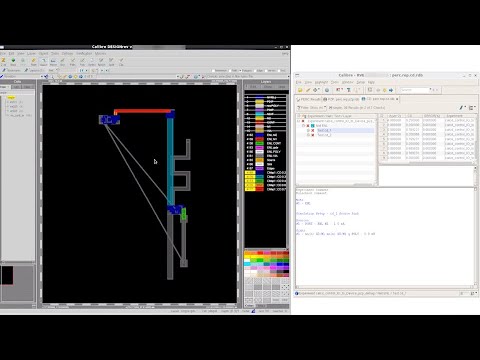Toggle the Polygon selection checkbox
This screenshot has width=480, height=360.
pos(241,71)
